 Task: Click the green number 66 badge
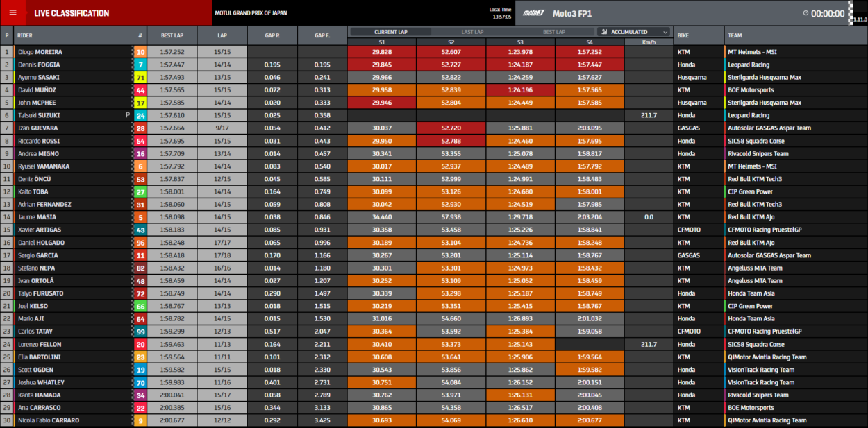point(140,306)
